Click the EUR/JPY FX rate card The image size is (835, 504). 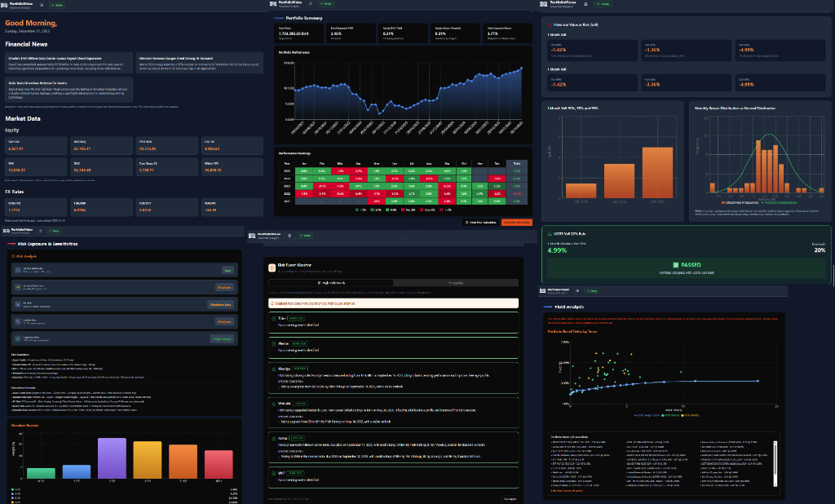[x=232, y=206]
